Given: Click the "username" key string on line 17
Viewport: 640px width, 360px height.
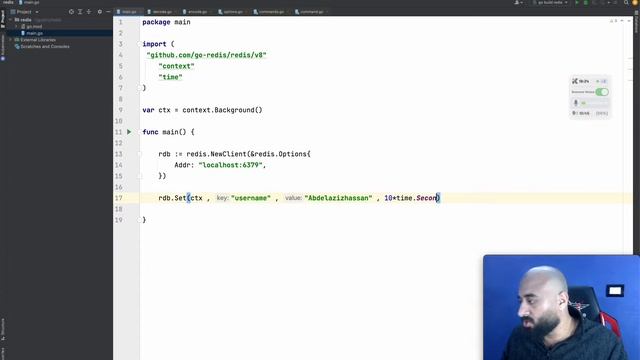Looking at the screenshot, I should pyautogui.click(x=251, y=198).
